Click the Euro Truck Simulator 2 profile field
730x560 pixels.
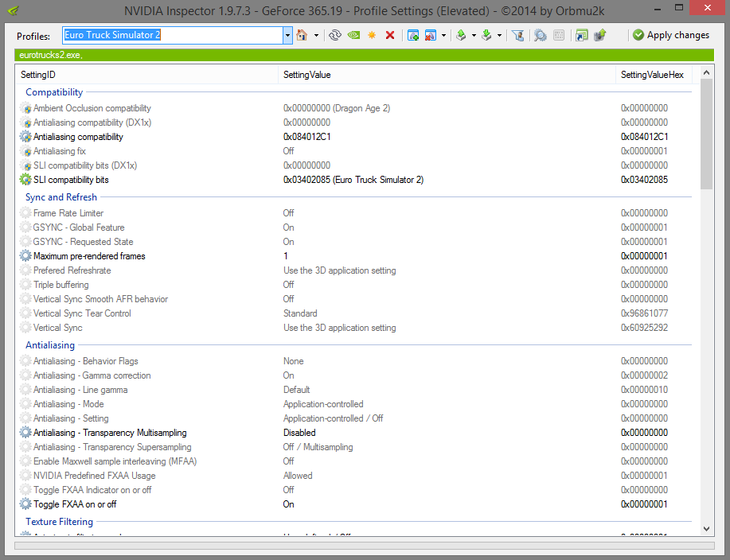(x=174, y=35)
